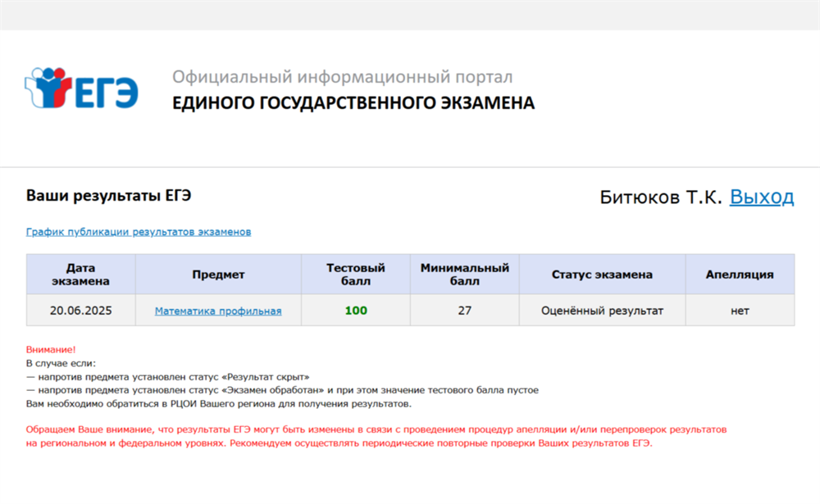Select the Оценённый результат status cell
Screen dimensions: 820x504
(x=602, y=311)
